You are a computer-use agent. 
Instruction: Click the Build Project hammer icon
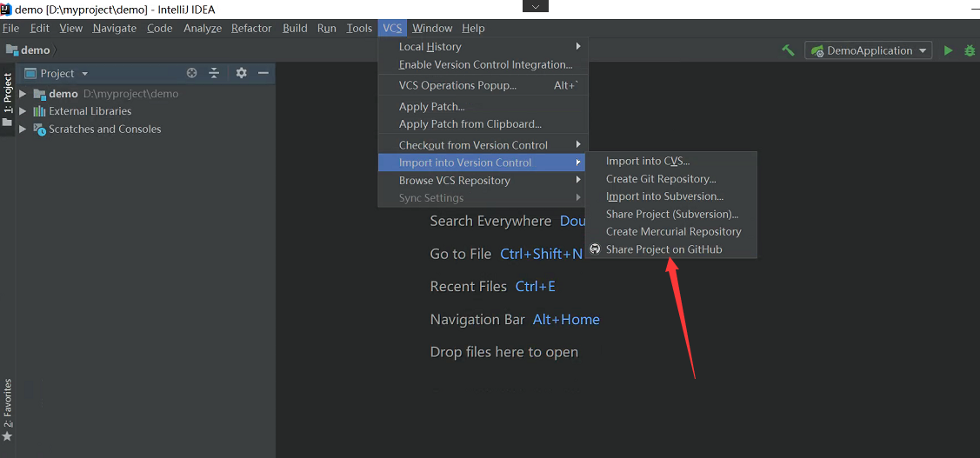point(788,50)
